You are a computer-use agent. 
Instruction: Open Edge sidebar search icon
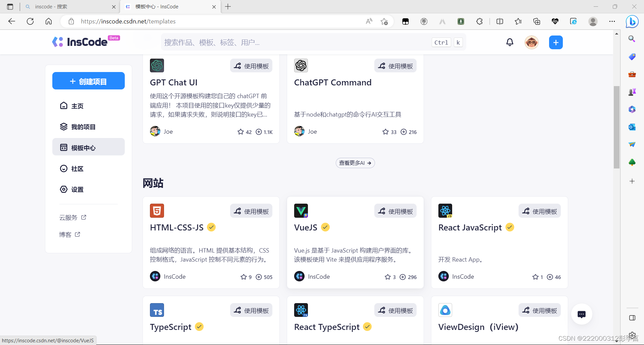pyautogui.click(x=632, y=39)
